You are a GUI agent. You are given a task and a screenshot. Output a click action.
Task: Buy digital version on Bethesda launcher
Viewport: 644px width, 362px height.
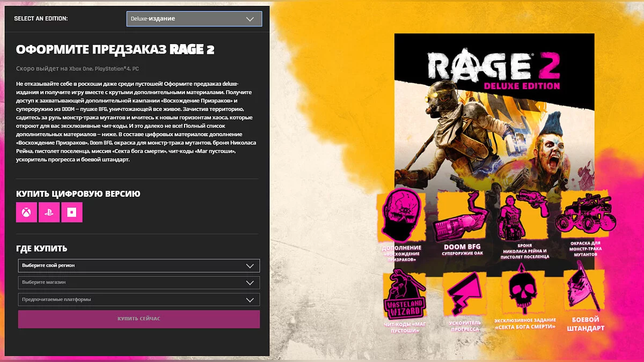pos(72,212)
